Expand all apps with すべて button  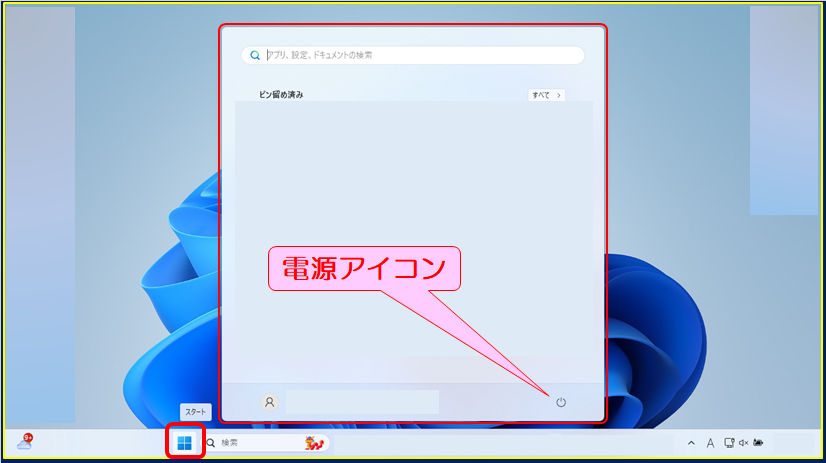click(x=546, y=95)
